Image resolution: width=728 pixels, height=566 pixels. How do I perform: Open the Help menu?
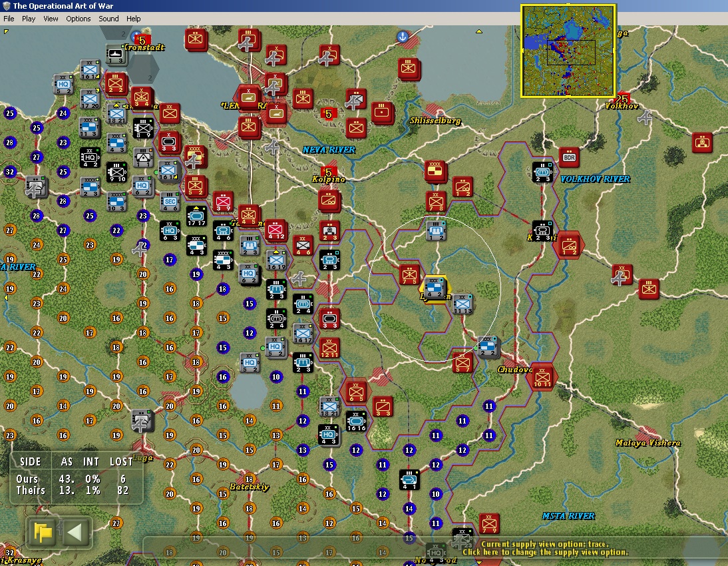click(133, 19)
